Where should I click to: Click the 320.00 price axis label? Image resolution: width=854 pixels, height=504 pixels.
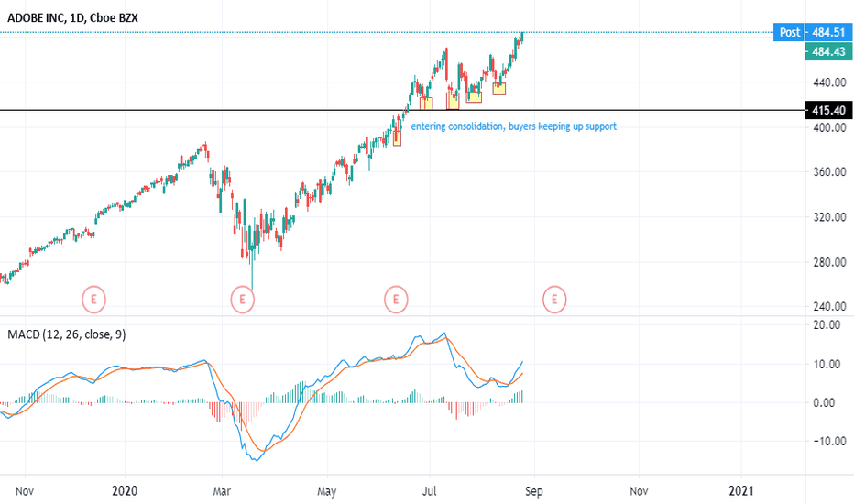coord(829,217)
